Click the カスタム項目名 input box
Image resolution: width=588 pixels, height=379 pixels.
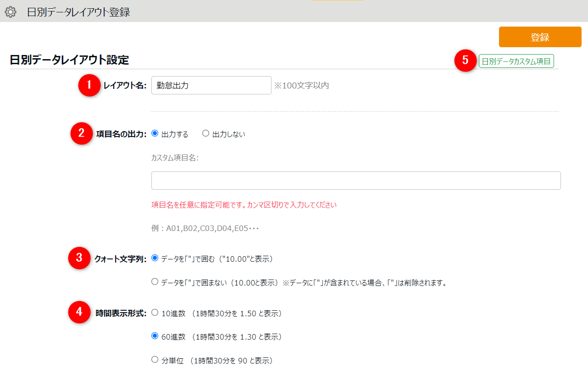pyautogui.click(x=355, y=181)
